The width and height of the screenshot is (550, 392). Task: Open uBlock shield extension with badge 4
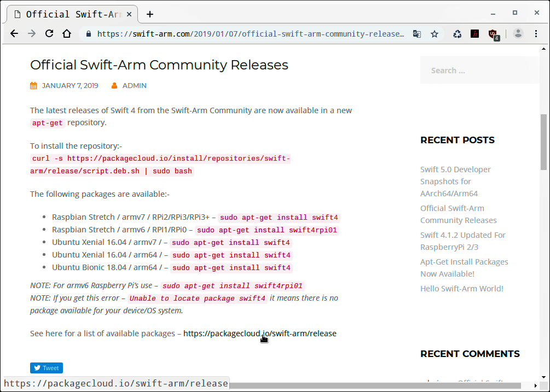pyautogui.click(x=494, y=34)
